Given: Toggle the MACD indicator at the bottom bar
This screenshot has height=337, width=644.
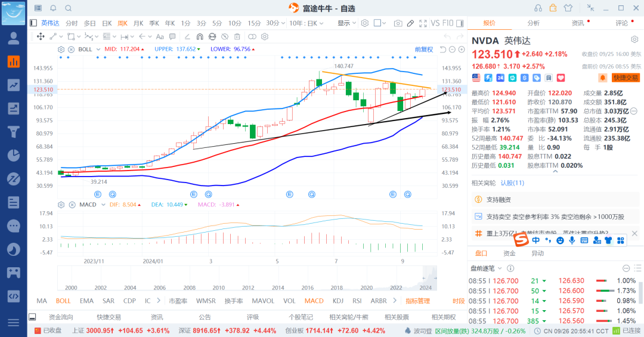Looking at the screenshot, I should (x=314, y=301).
